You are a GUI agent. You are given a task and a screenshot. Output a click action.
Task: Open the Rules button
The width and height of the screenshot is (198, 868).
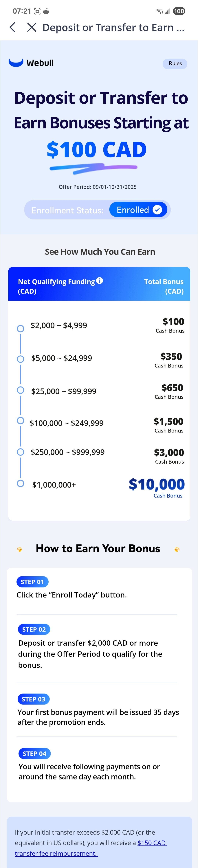click(x=175, y=63)
